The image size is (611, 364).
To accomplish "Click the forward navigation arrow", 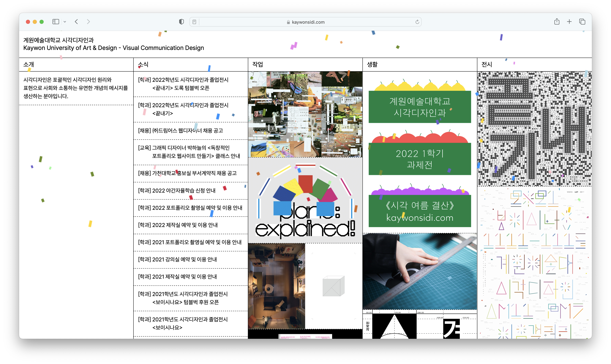I will [88, 22].
